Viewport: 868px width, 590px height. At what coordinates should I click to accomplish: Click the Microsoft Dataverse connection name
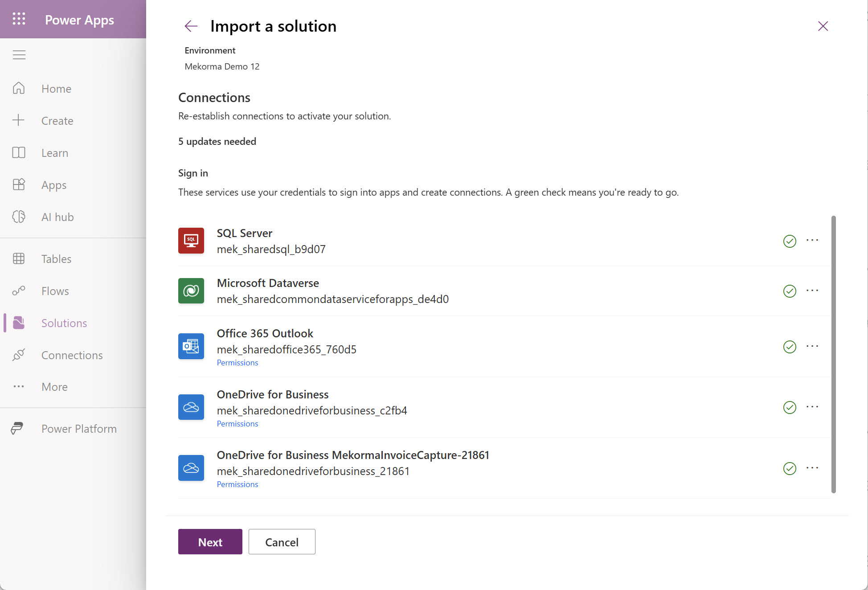click(x=268, y=283)
